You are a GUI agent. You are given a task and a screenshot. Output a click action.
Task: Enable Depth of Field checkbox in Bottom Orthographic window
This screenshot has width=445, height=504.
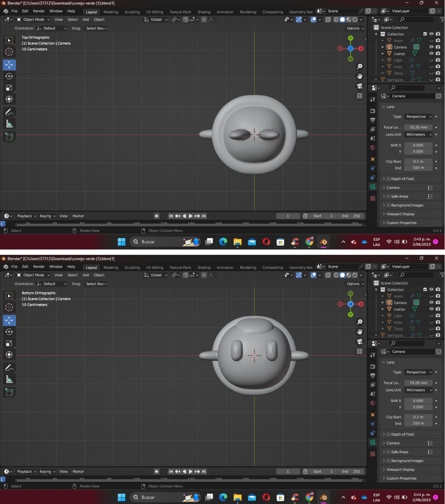[388, 434]
